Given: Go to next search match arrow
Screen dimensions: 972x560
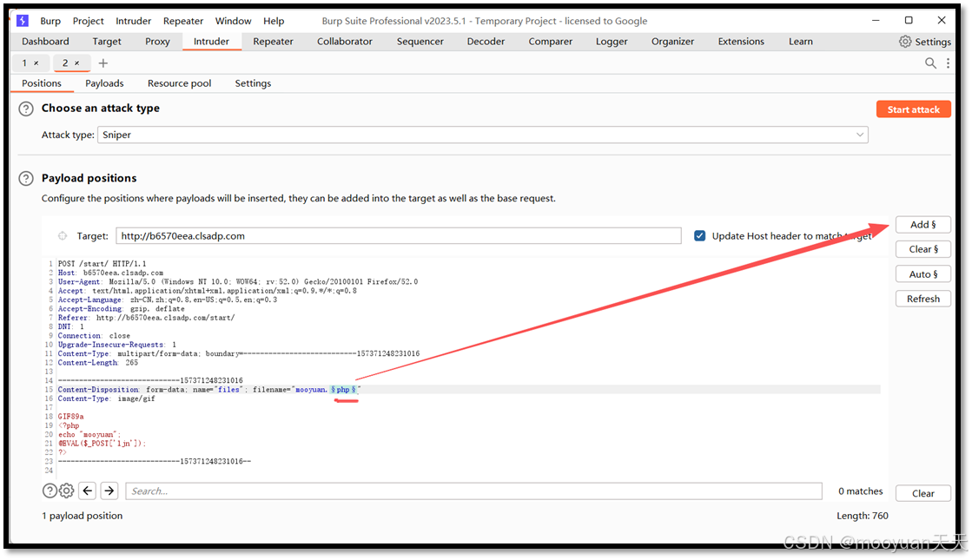Looking at the screenshot, I should click(x=109, y=491).
